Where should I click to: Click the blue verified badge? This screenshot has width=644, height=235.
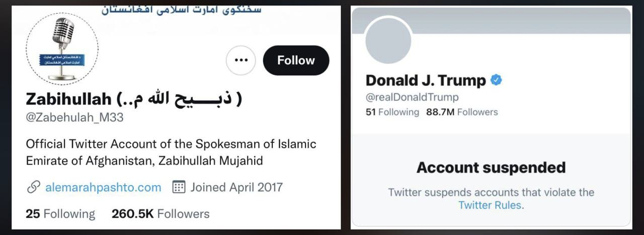[x=496, y=80]
